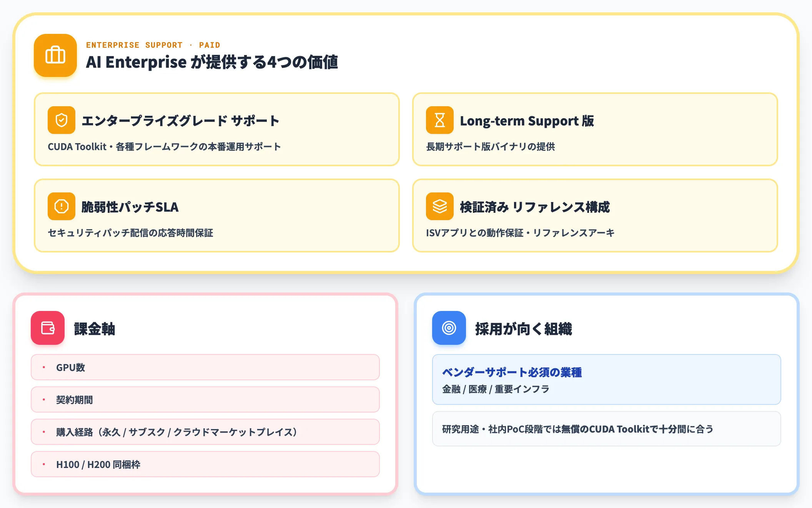Click the alert octagon icon next to 脆弱性パッチSLA

click(x=62, y=206)
